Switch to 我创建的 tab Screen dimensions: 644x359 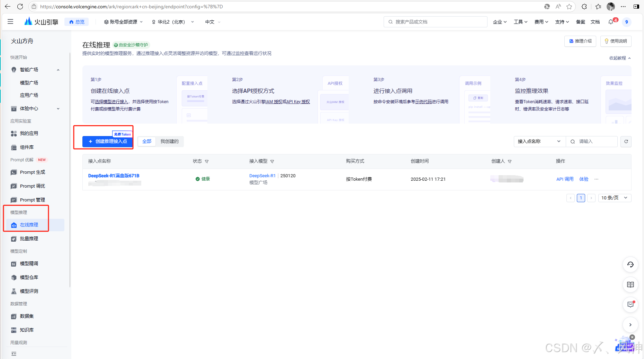tap(169, 141)
